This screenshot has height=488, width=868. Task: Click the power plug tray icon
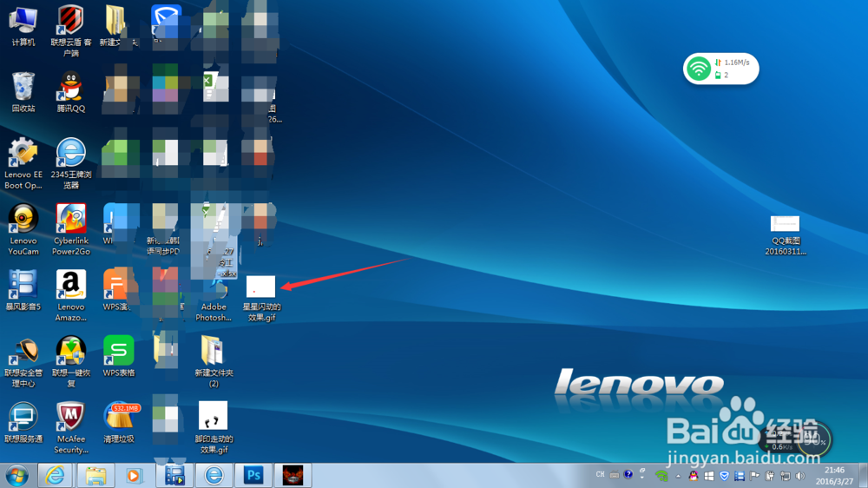tap(769, 476)
